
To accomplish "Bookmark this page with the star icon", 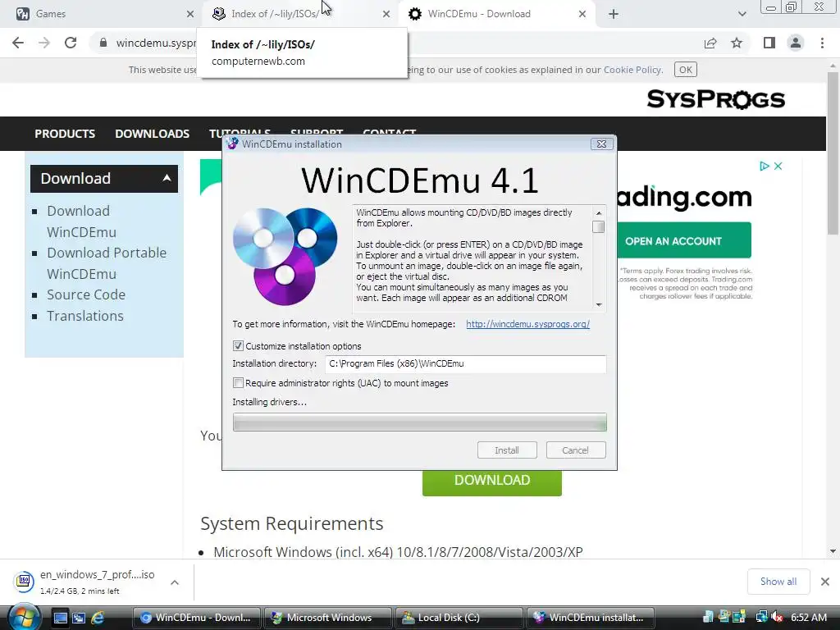I will (737, 43).
